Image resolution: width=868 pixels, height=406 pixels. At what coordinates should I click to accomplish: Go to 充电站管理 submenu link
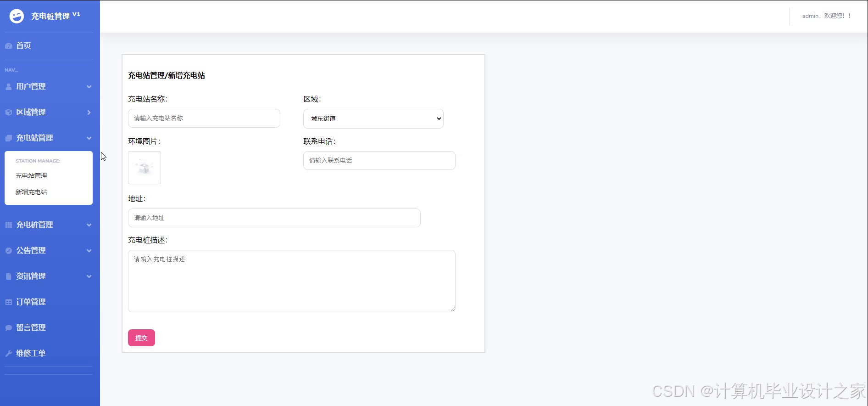pos(31,175)
